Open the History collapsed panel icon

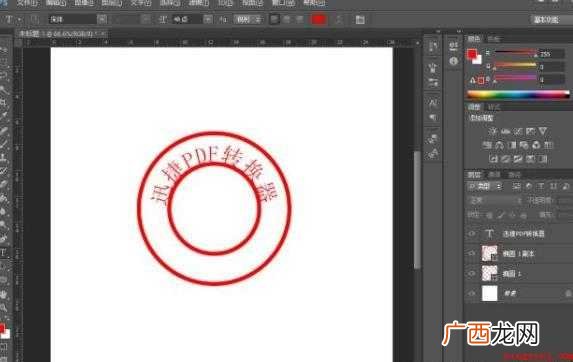[x=433, y=46]
